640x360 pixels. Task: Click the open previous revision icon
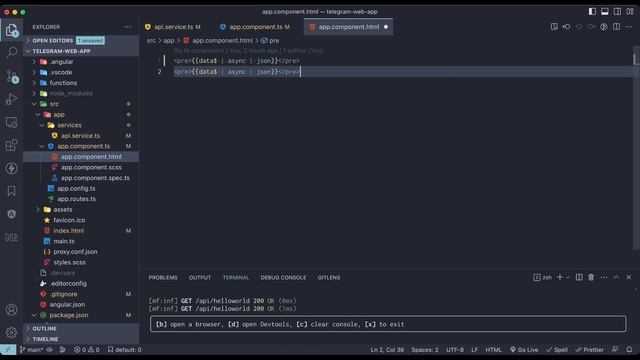[567, 27]
